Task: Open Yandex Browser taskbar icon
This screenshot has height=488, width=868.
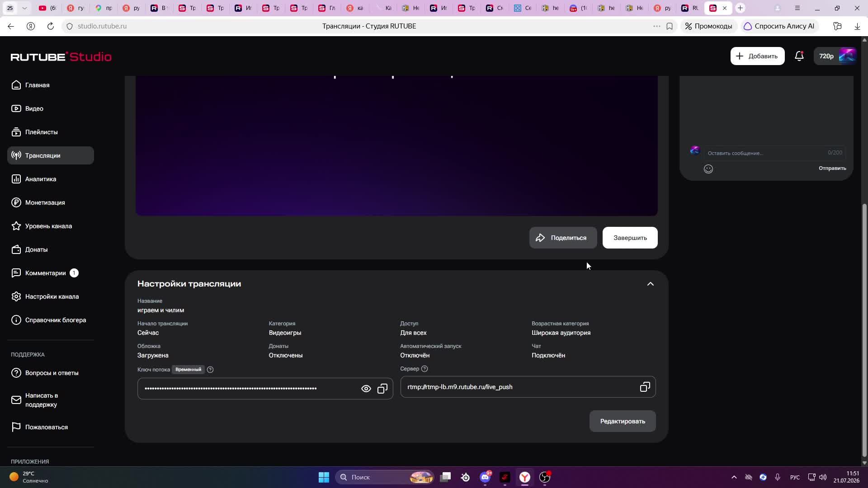Action: 525,477
